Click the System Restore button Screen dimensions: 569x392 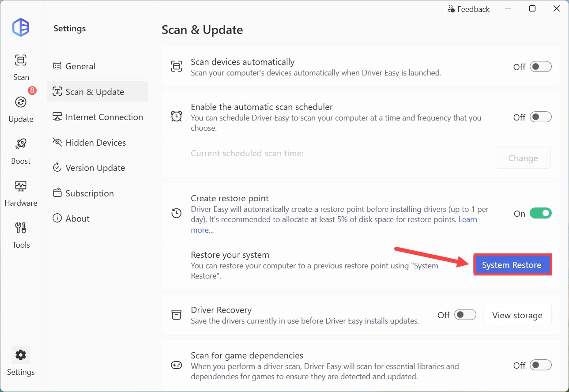click(x=512, y=265)
